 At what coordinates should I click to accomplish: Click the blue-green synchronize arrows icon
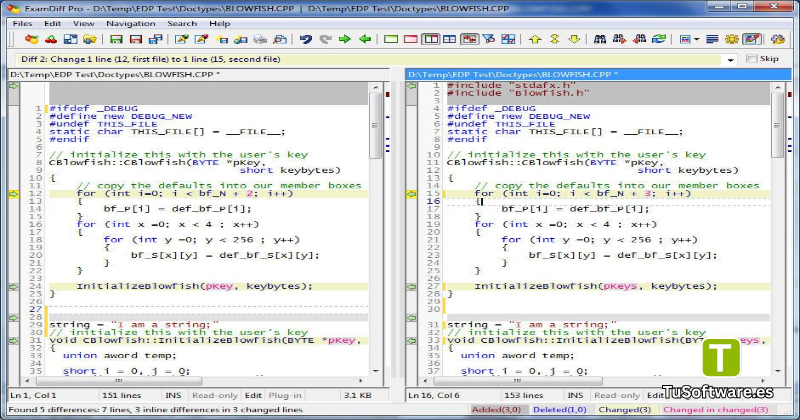[x=659, y=39]
